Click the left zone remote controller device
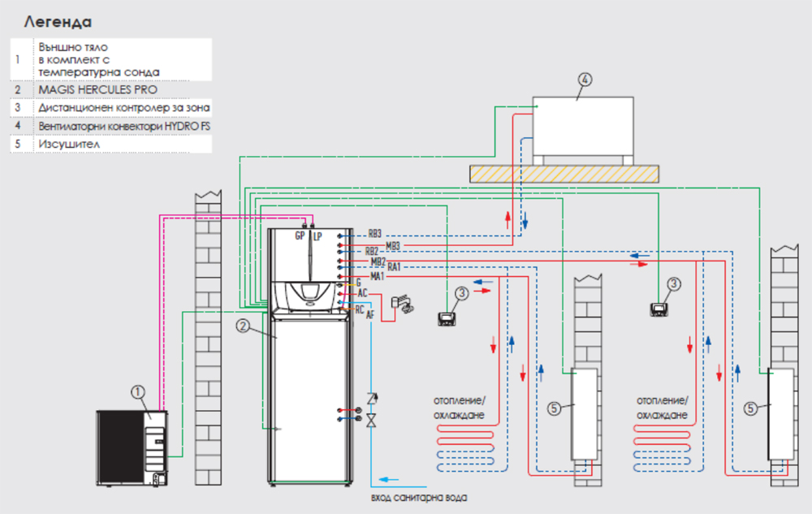 (x=446, y=317)
